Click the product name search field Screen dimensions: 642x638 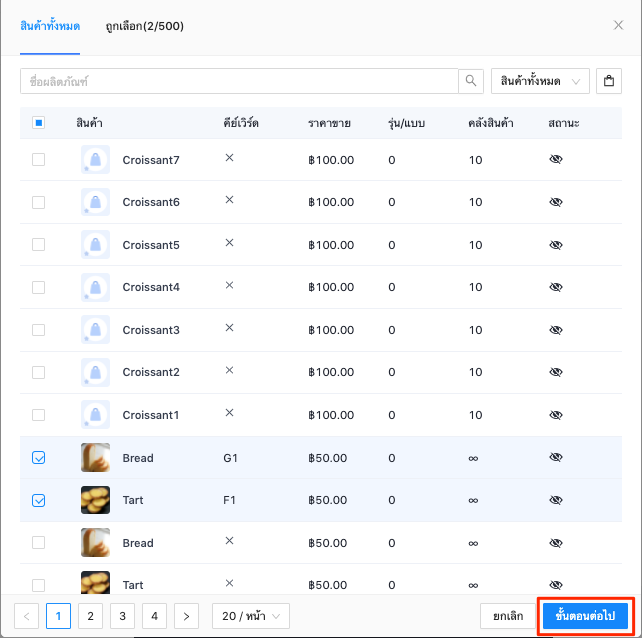239,81
